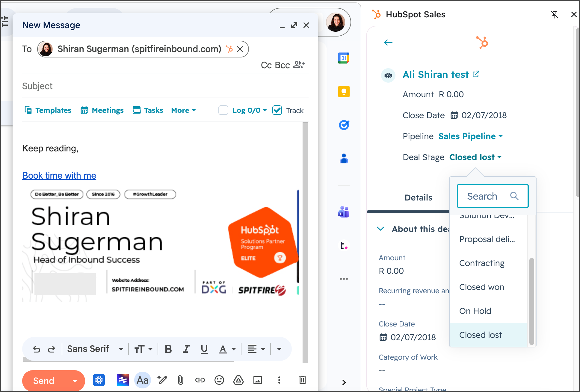Click the deal handshake icon
Viewport: 580px width, 392px height.
[x=388, y=75]
